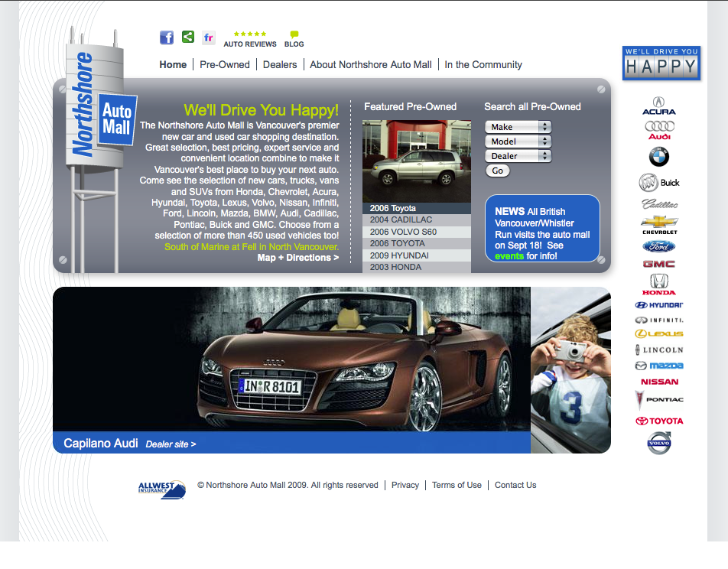Open the Terms of Use footer link
The width and height of the screenshot is (728, 569).
pos(457,485)
